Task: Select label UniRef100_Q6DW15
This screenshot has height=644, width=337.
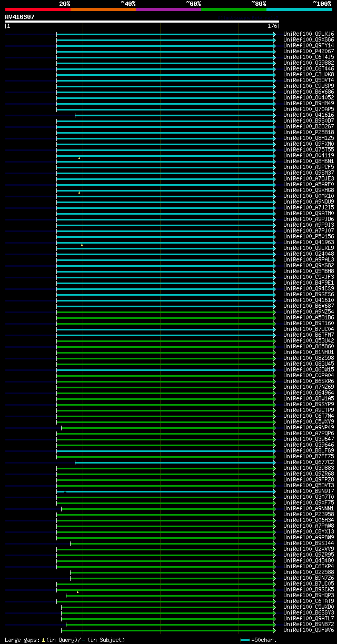Action: [309, 369]
